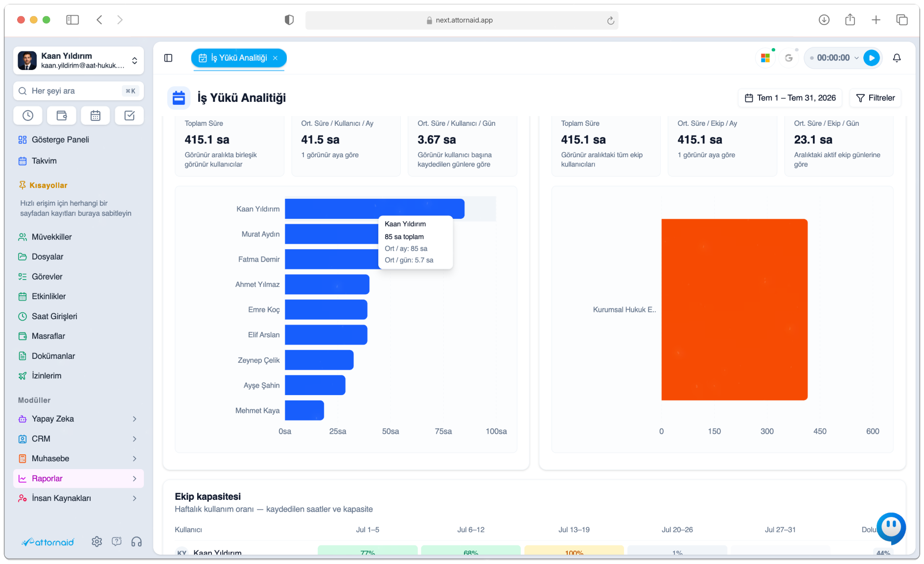Click the attornaid logo
The width and height of the screenshot is (924, 564).
tap(47, 542)
